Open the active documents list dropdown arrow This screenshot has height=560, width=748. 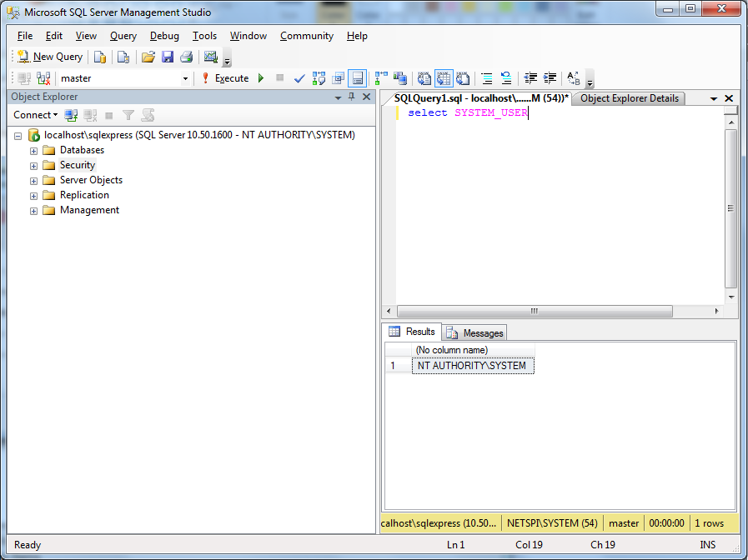click(714, 98)
